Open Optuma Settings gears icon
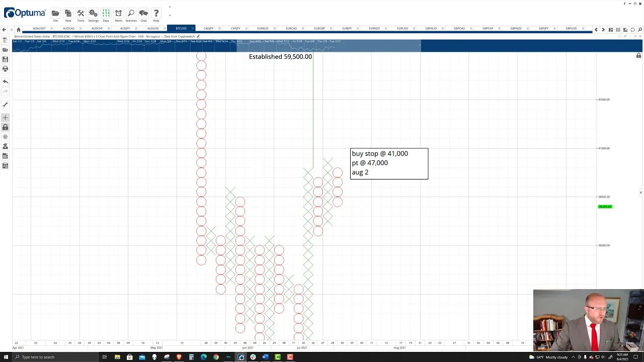The height and width of the screenshot is (362, 644). tap(93, 15)
